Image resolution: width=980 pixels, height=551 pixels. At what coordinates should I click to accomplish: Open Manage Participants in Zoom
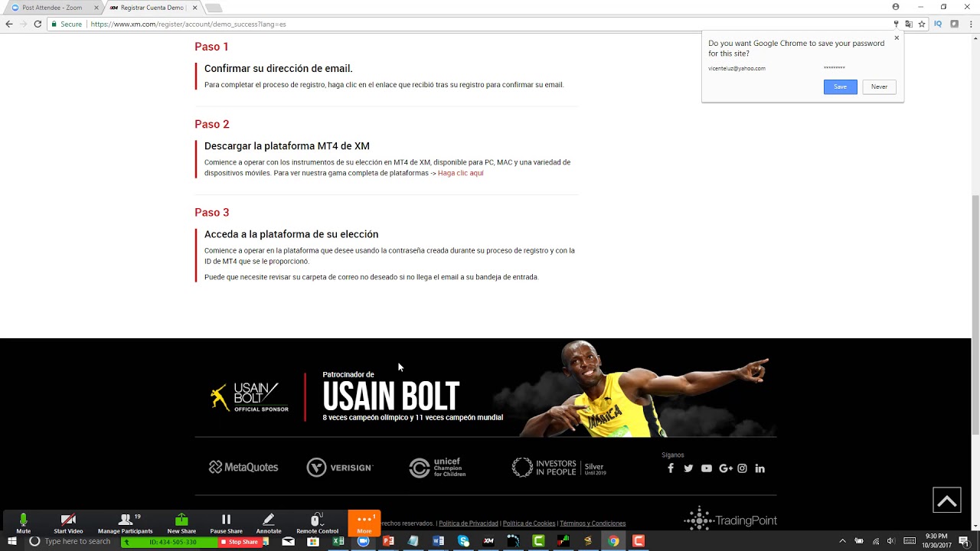pos(126,523)
